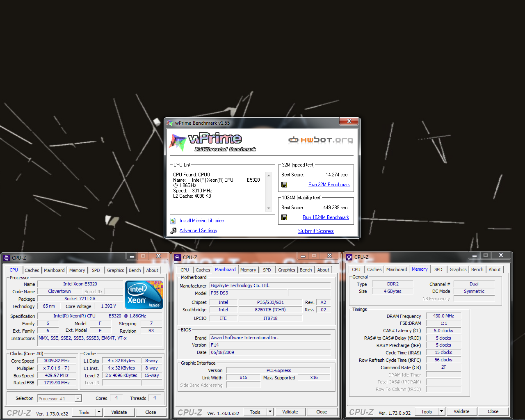This screenshot has height=420, width=525.
Task: Click the Intel Xeon inside logo
Action: point(144,295)
